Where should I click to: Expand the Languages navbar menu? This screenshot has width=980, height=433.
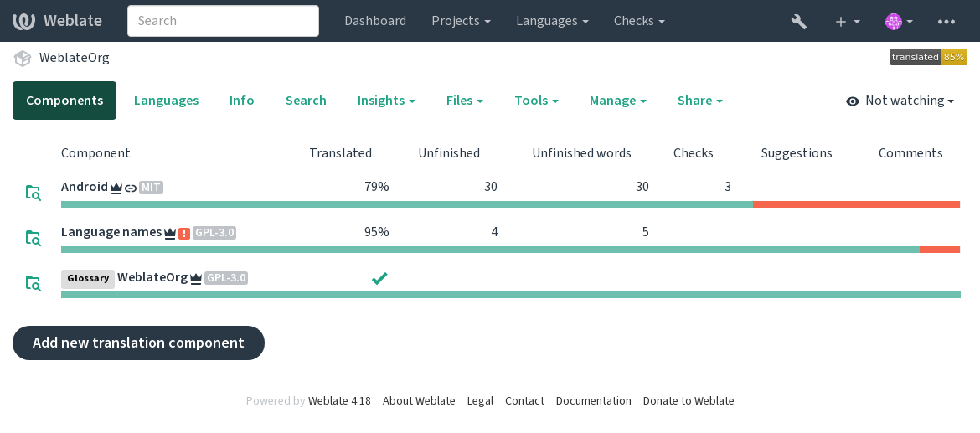click(x=553, y=21)
